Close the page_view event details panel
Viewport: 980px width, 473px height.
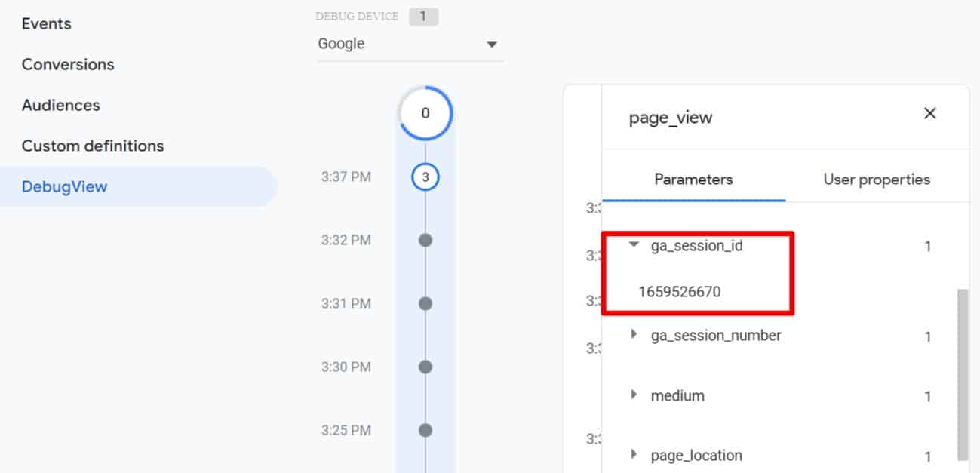[929, 113]
